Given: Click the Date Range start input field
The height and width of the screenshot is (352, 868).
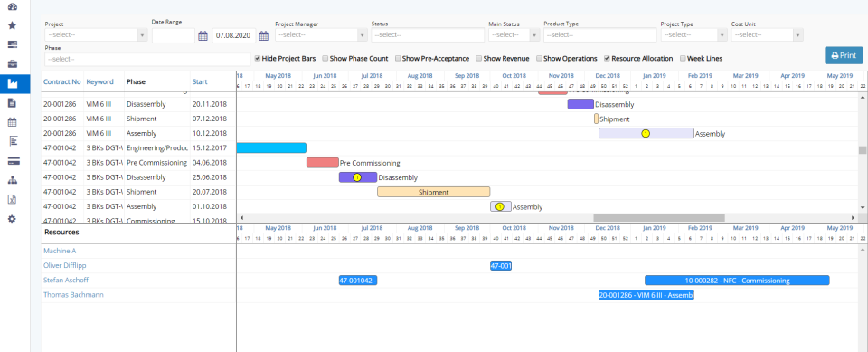Looking at the screenshot, I should (x=174, y=35).
